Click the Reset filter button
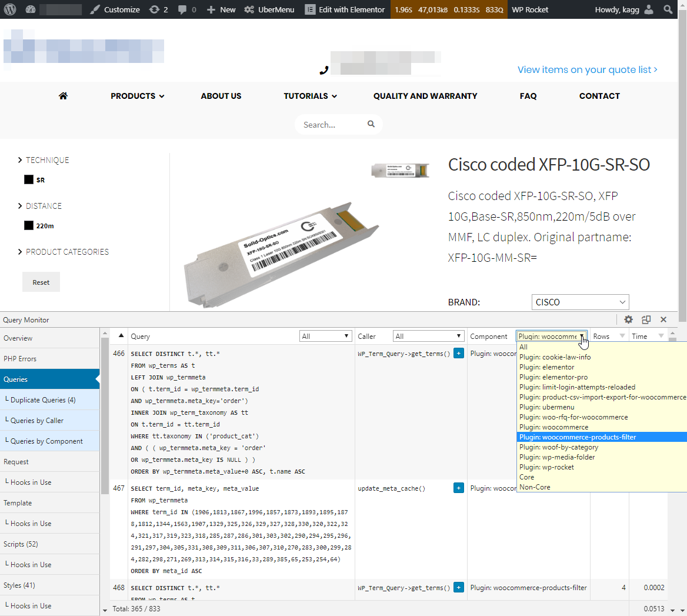 [x=41, y=282]
